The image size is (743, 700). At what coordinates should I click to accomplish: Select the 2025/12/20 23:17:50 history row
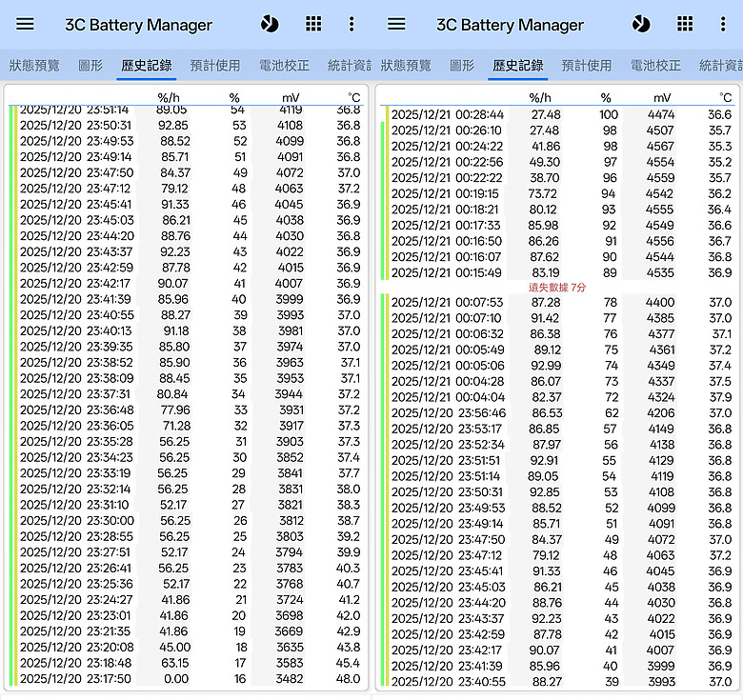189,679
